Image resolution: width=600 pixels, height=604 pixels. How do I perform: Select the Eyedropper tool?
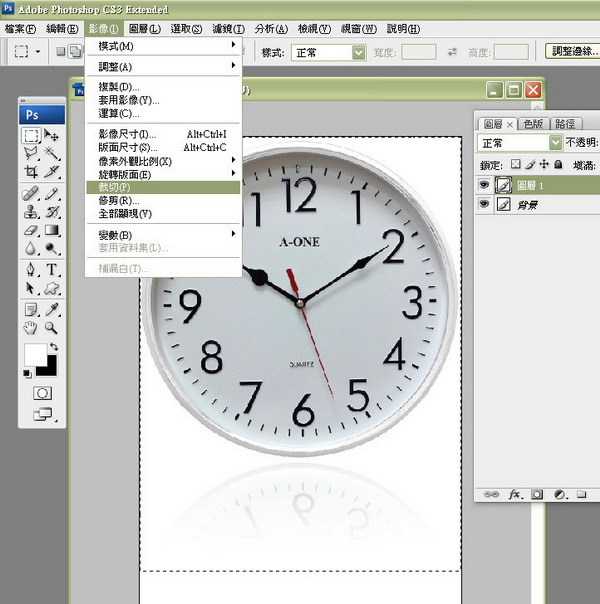pos(51,309)
